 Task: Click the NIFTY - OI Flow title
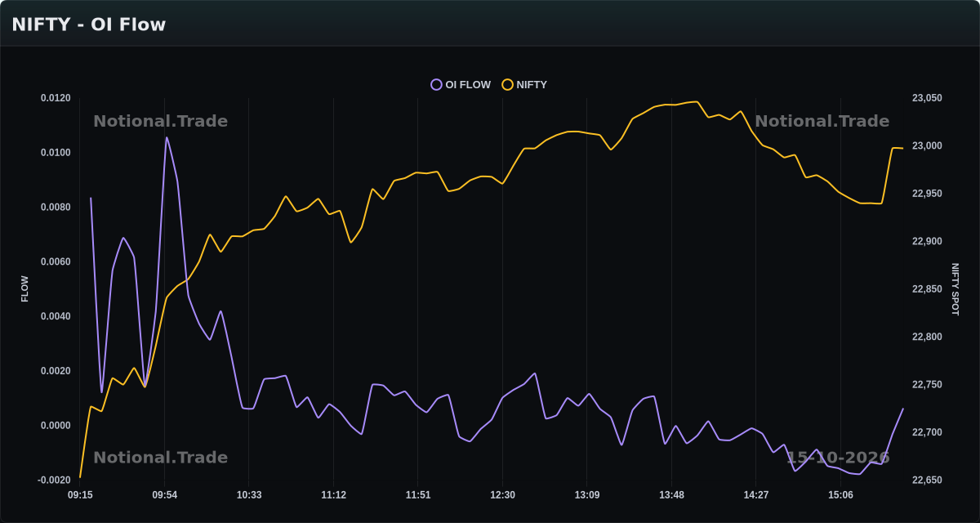88,25
